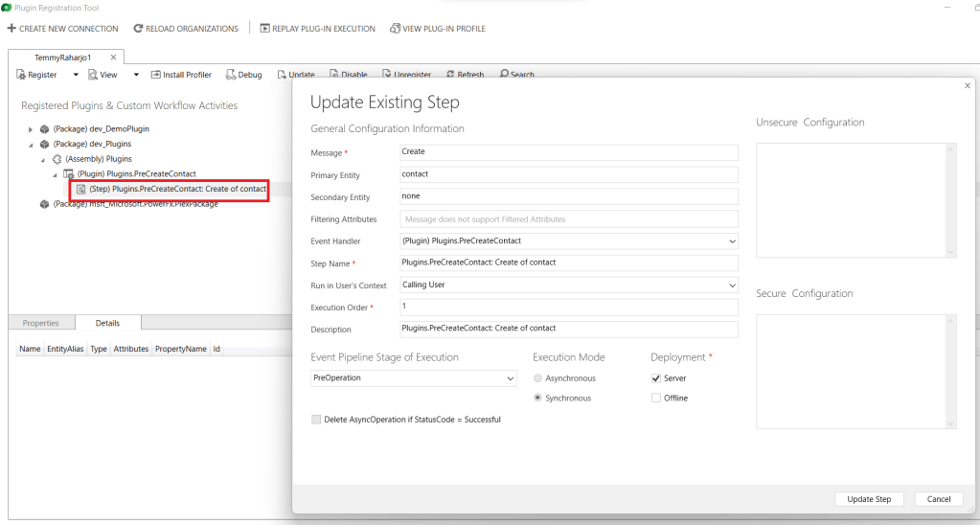Click into the Primary Entity field
The image size is (980, 525).
click(569, 174)
